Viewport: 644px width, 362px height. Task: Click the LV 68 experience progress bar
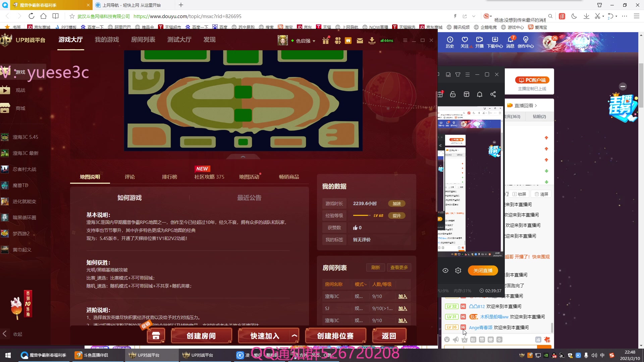click(x=362, y=216)
